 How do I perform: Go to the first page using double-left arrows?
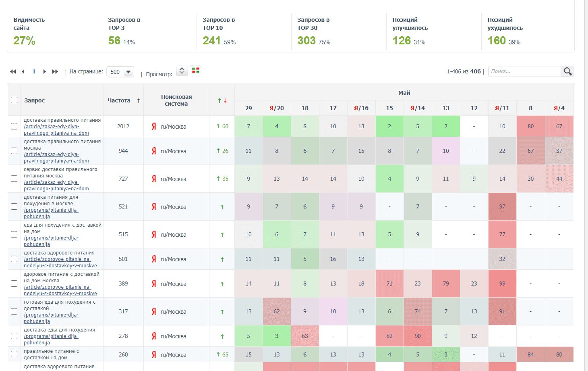(13, 72)
